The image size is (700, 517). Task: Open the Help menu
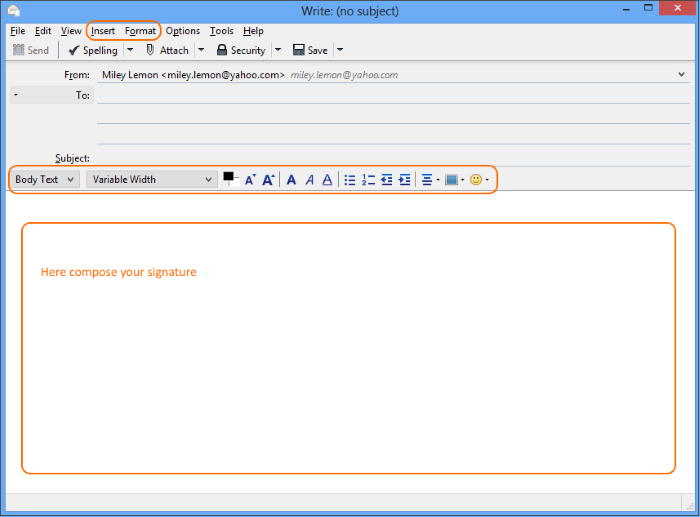pyautogui.click(x=253, y=31)
